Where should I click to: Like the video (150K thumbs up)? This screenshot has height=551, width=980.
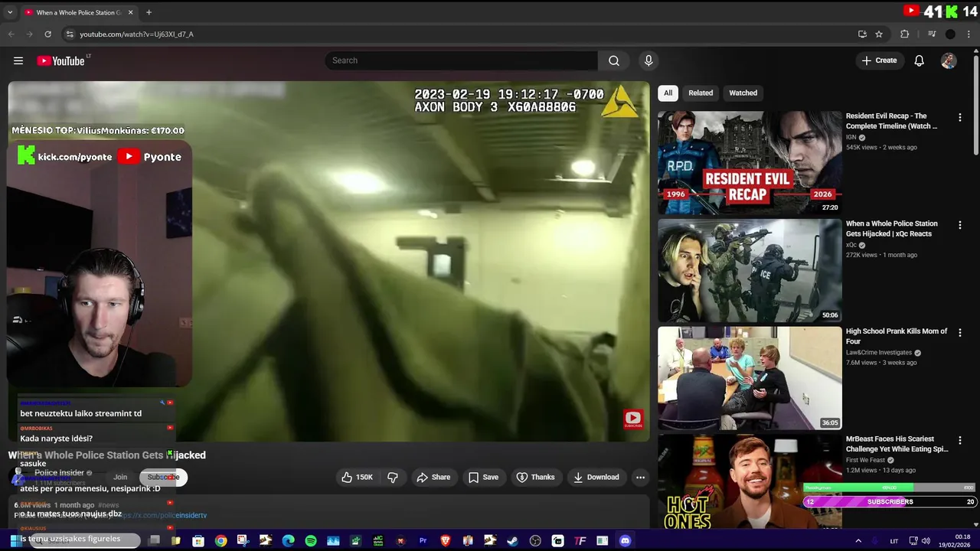pyautogui.click(x=357, y=478)
